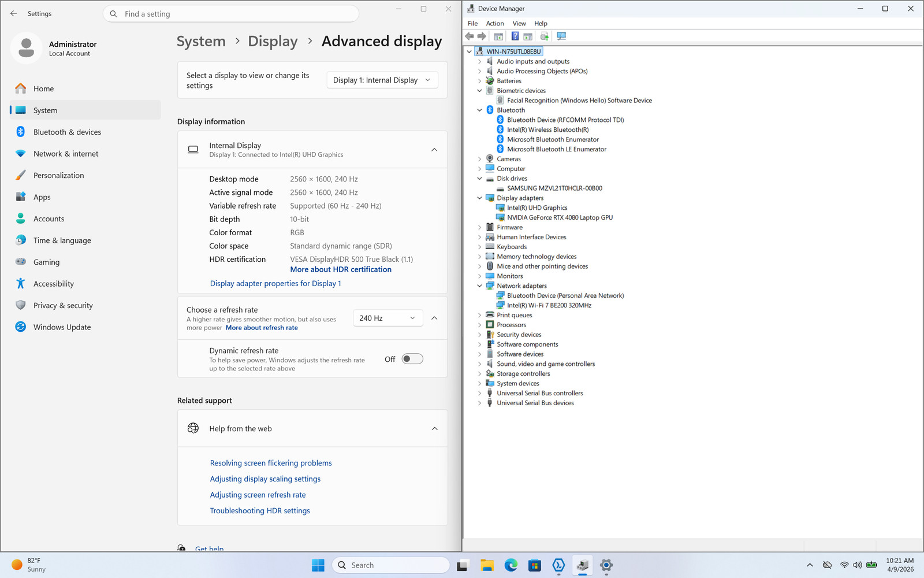
Task: Open the Action menu in Device Manager
Action: [495, 24]
